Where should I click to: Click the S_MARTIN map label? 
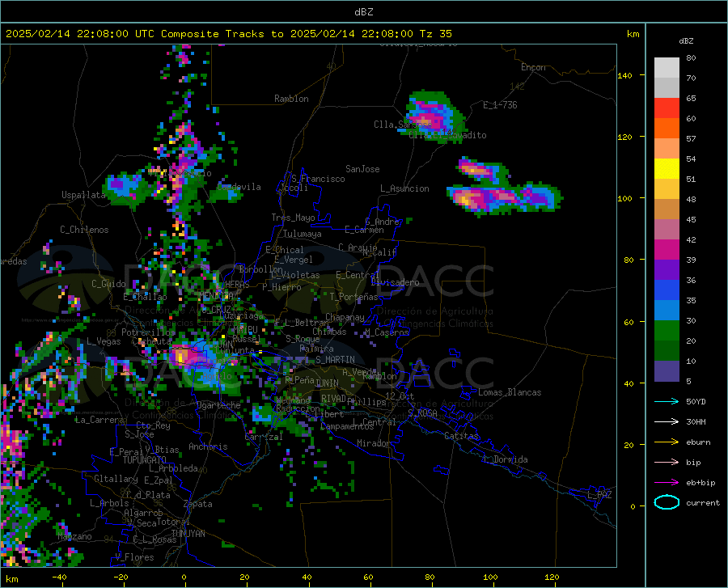[x=335, y=360]
